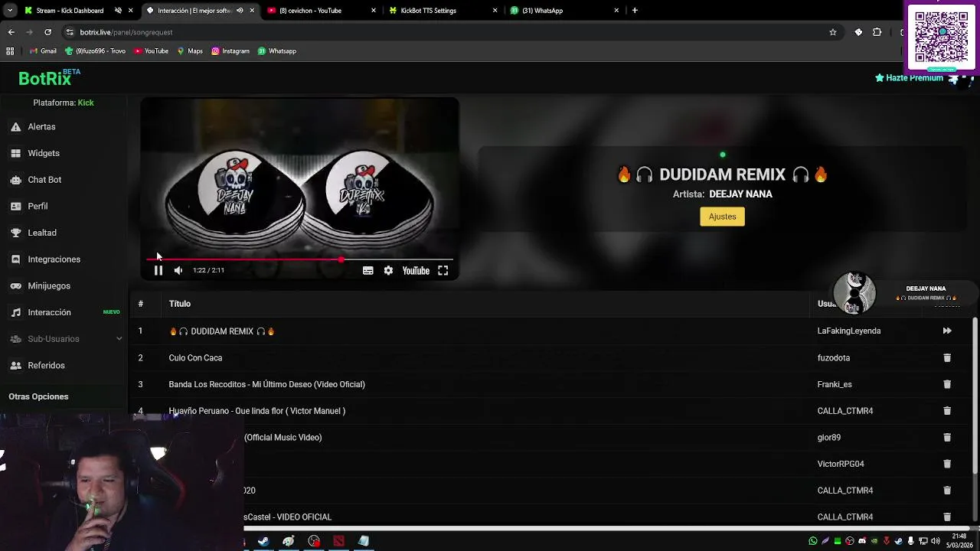Viewport: 980px width, 551px height.
Task: Select user LaFakingLeyenda in queue
Action: pyautogui.click(x=849, y=331)
